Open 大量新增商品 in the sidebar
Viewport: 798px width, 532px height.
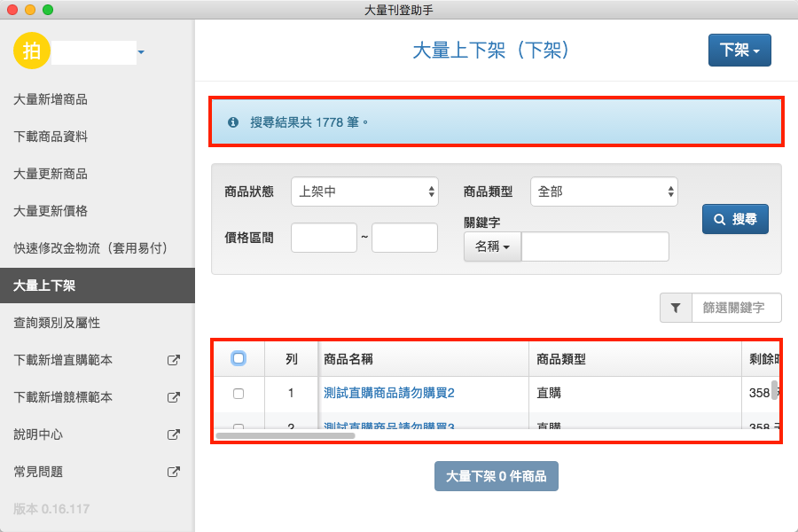[51, 99]
